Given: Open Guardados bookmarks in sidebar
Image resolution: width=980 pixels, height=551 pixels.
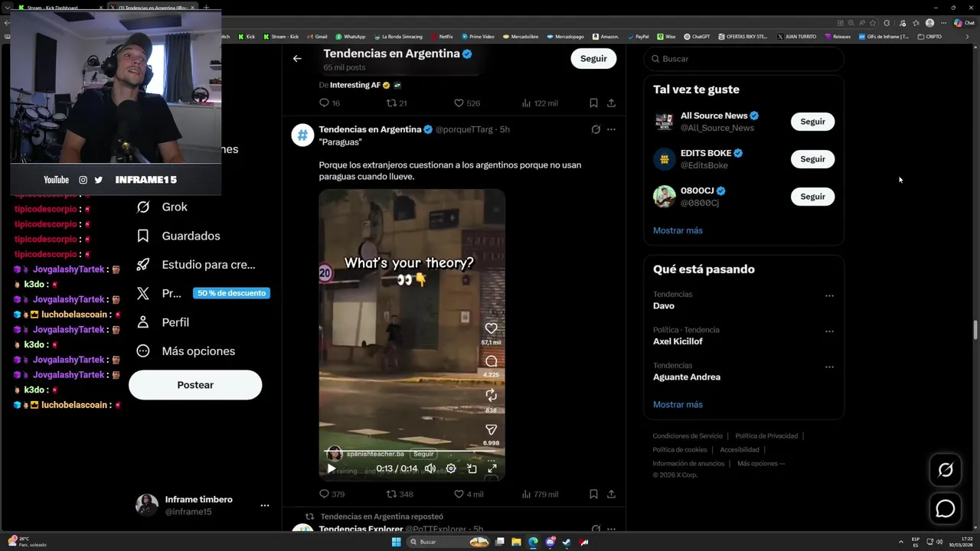Looking at the screenshot, I should click(x=178, y=236).
